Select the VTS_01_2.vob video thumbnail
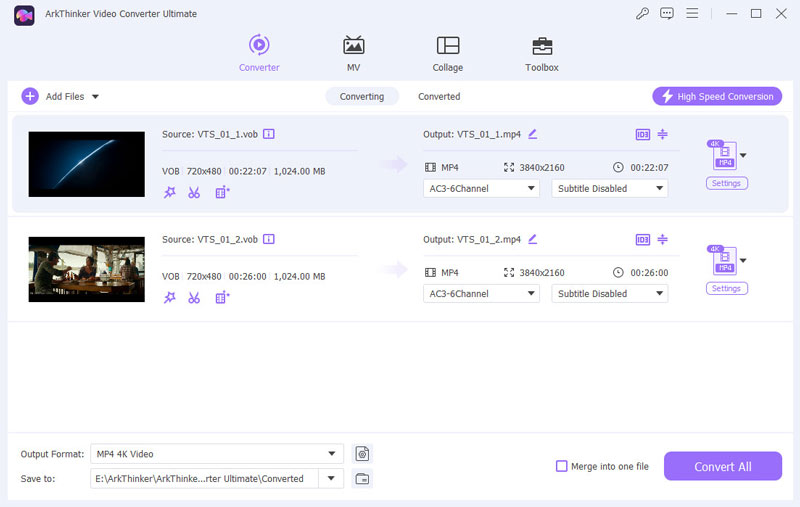Image resolution: width=800 pixels, height=507 pixels. [x=87, y=269]
